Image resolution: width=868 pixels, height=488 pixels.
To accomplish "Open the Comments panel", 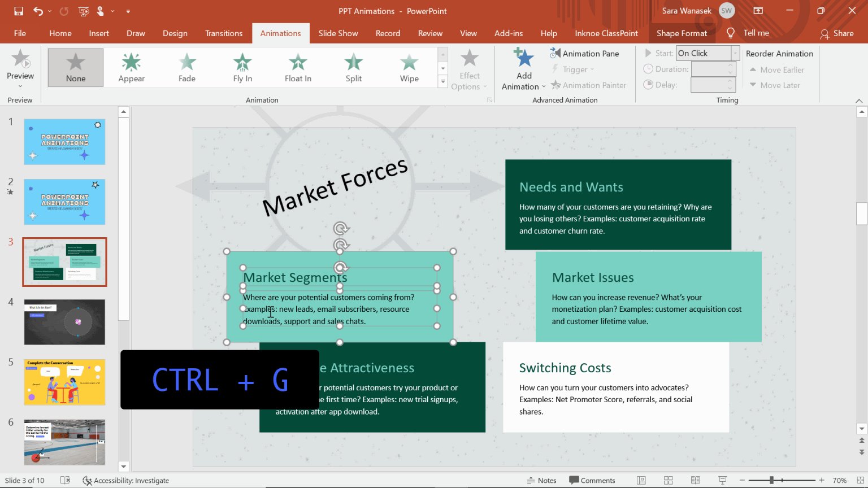I will [x=592, y=480].
